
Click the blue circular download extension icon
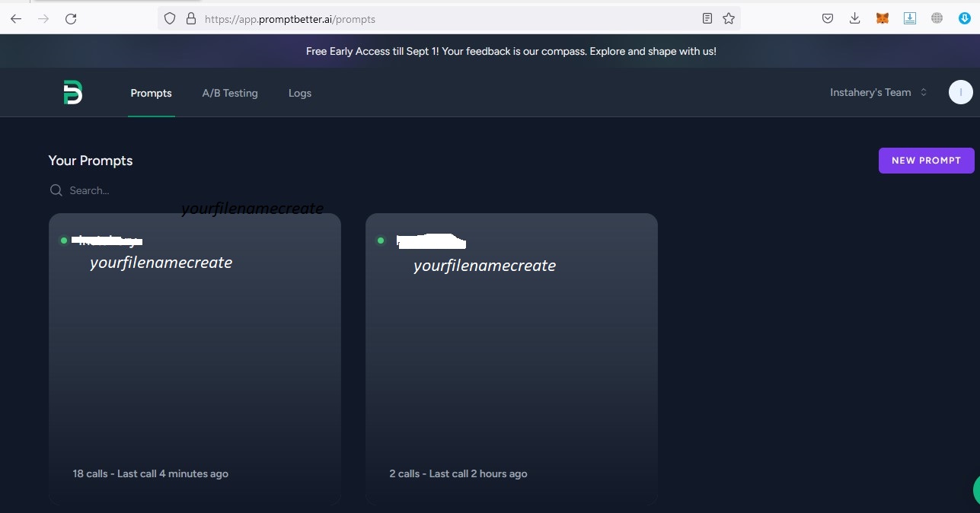point(964,19)
